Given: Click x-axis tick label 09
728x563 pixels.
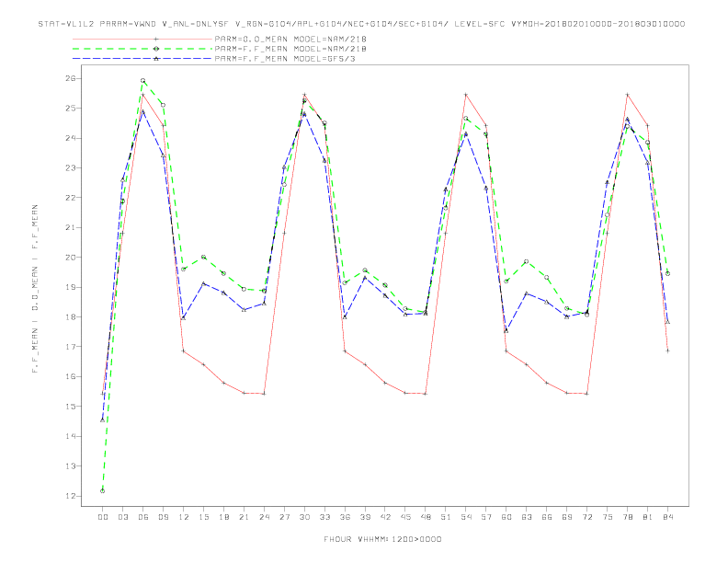Looking at the screenshot, I should pyautogui.click(x=163, y=517).
